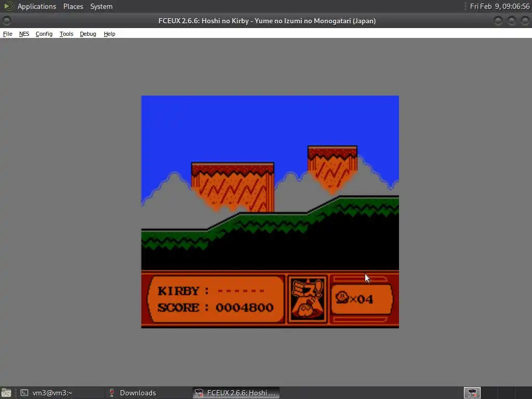Click the x04 lives counter
532x399 pixels.
click(x=362, y=299)
